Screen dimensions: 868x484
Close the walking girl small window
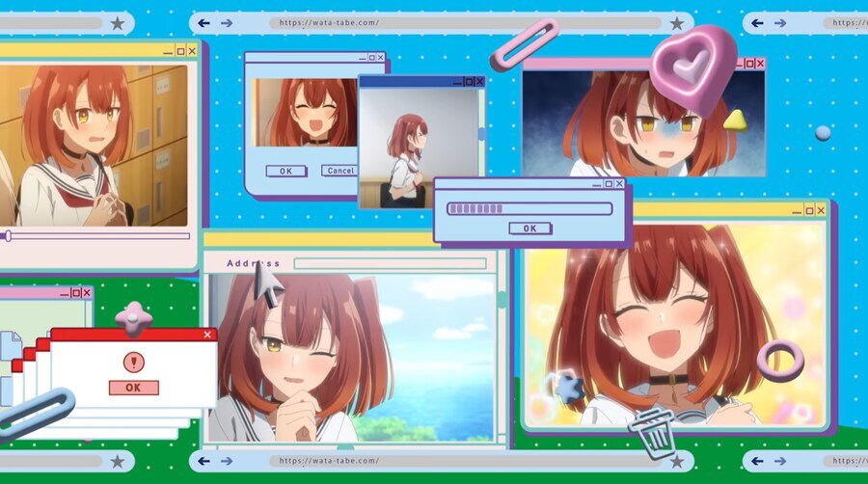pyautogui.click(x=480, y=82)
